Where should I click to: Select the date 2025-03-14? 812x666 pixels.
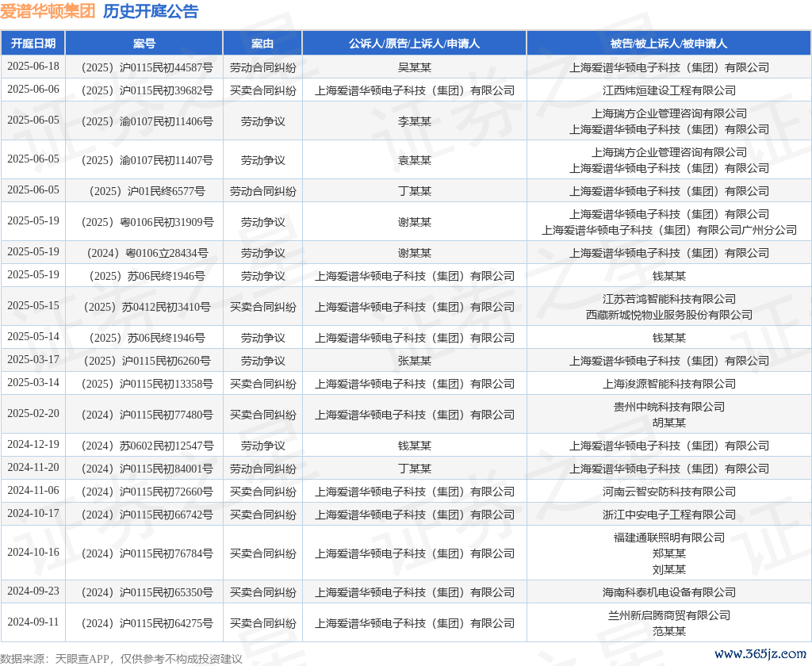click(x=33, y=382)
